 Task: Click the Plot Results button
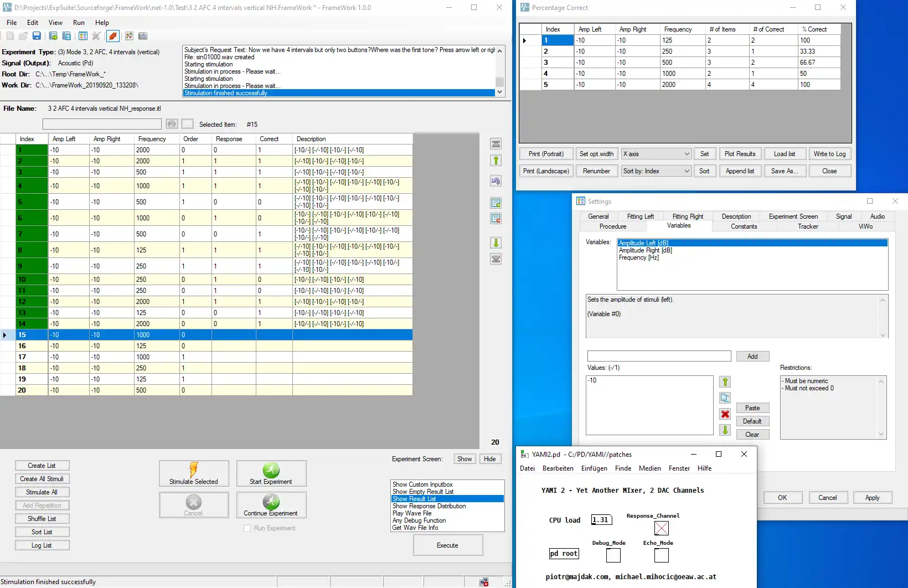click(740, 154)
